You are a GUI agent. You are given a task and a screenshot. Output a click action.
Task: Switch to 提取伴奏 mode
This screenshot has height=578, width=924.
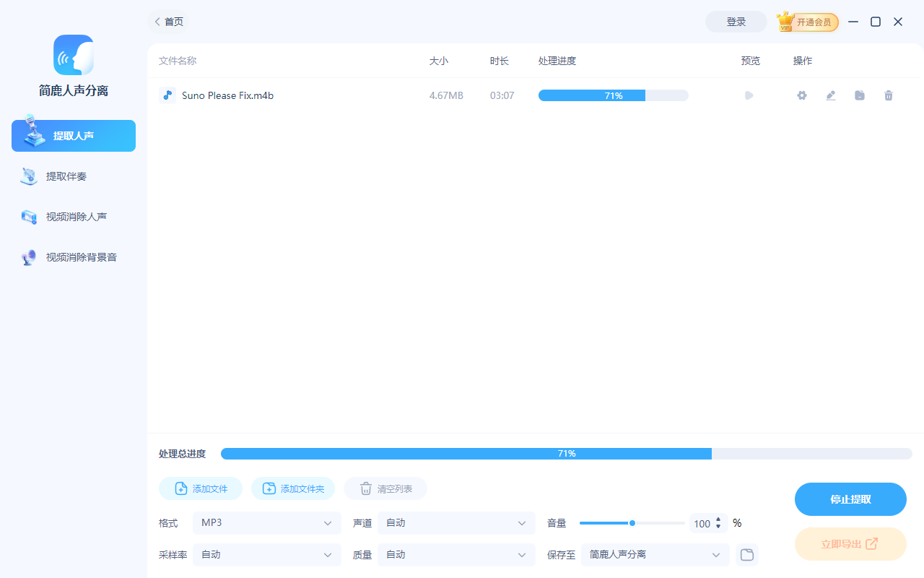tap(73, 176)
